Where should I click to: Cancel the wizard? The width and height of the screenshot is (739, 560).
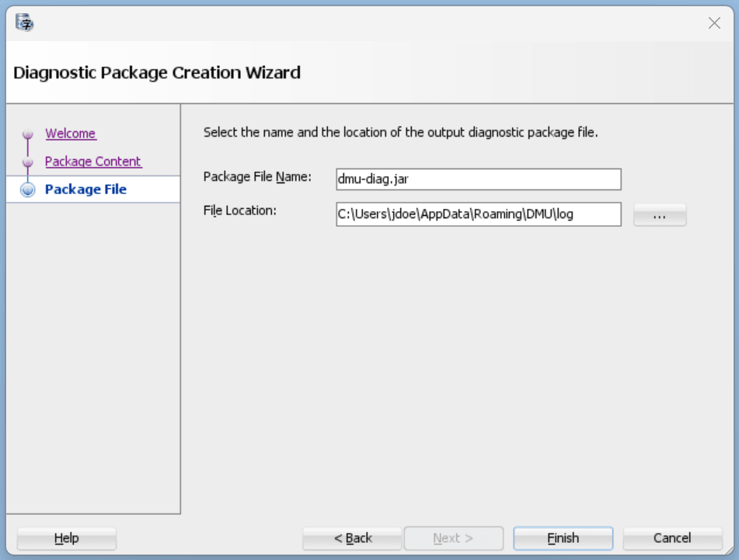(672, 537)
